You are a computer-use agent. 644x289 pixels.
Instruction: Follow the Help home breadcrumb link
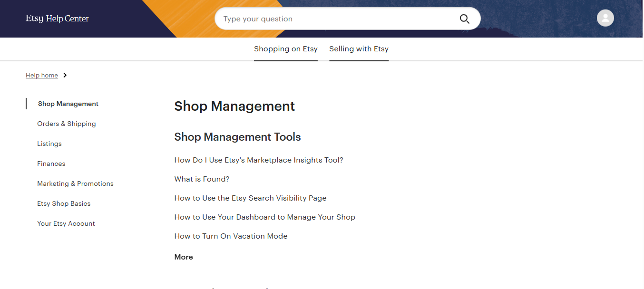42,75
